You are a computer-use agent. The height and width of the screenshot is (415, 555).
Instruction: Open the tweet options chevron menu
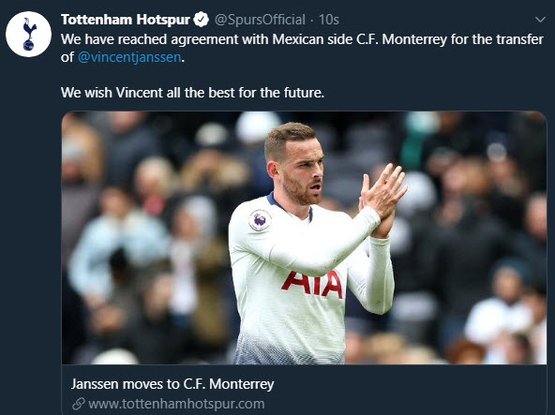coord(540,20)
